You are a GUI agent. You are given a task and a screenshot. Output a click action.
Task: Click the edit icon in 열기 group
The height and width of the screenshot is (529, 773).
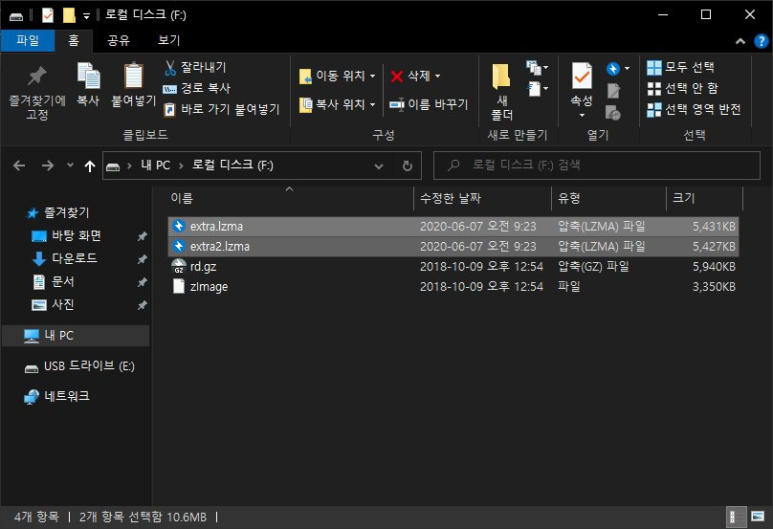click(613, 91)
